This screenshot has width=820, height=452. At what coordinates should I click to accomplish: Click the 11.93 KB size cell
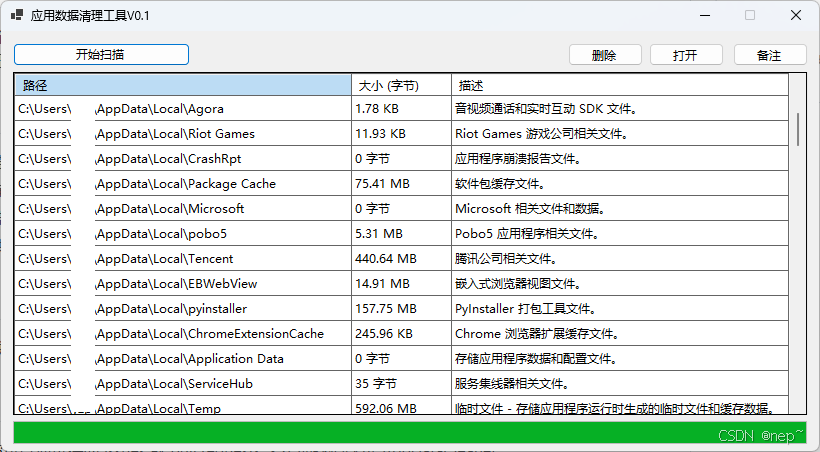click(402, 134)
